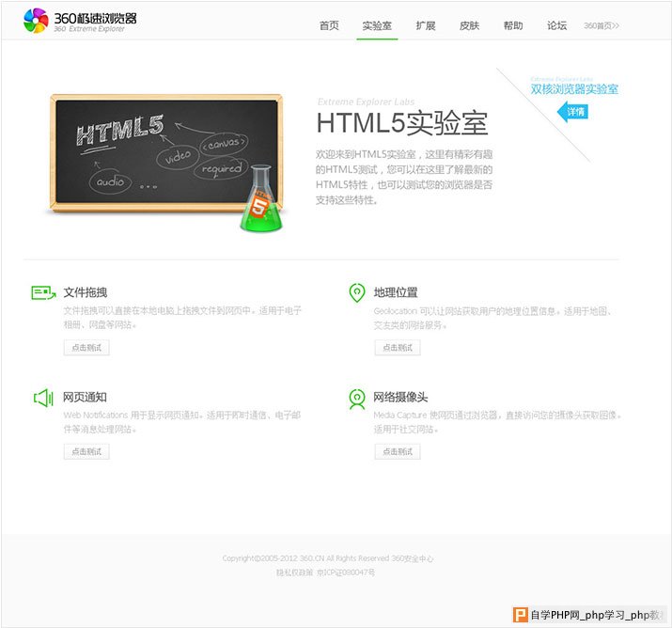Click the 网页通知 heading

point(85,397)
